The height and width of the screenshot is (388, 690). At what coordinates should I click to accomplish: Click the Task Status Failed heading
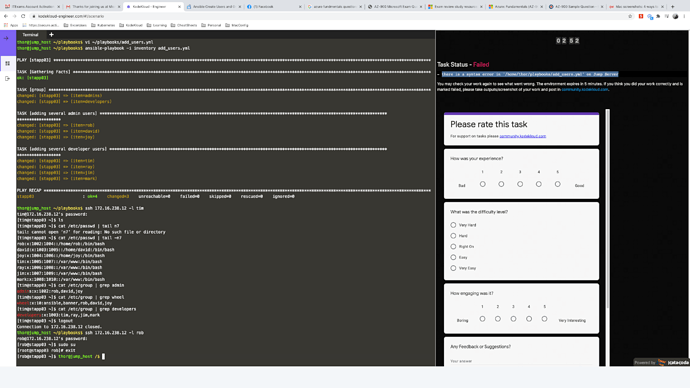click(463, 64)
